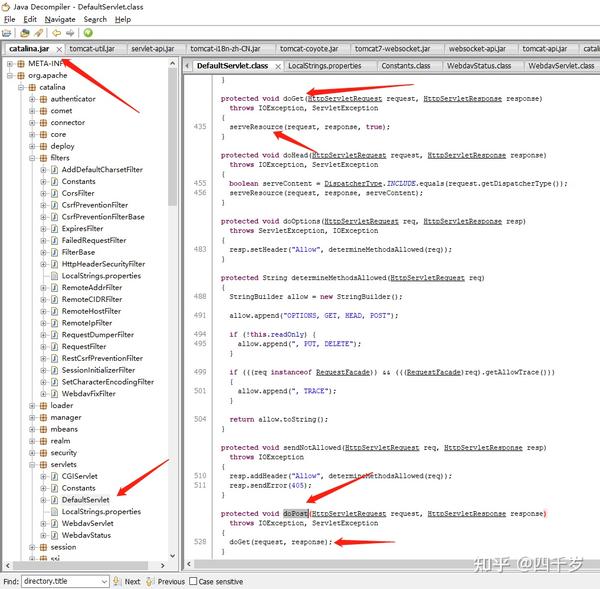Select SetCharacterEncodingFilter in the tree
Viewport: 600px width, 589px height.
108,382
